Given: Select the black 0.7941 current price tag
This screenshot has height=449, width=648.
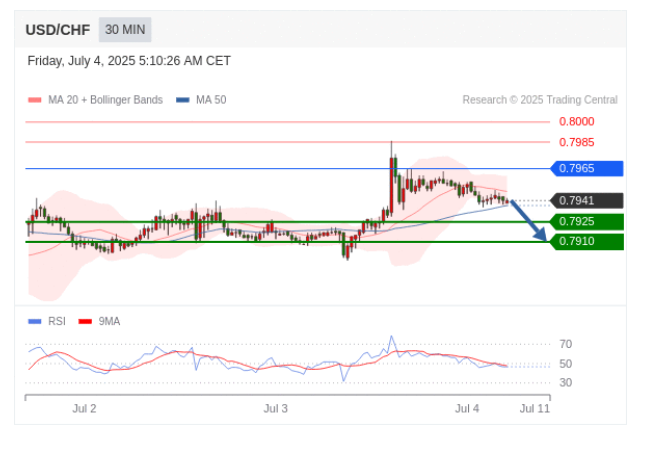Looking at the screenshot, I should click(587, 200).
